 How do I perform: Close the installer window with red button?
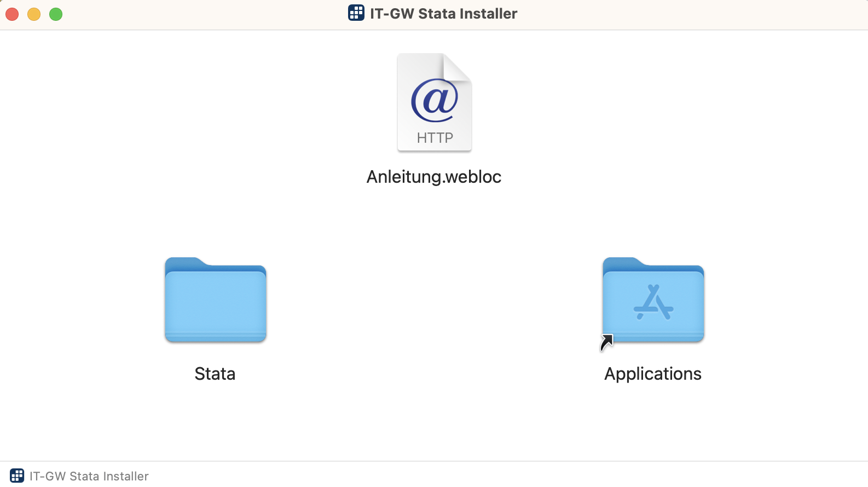[x=12, y=14]
